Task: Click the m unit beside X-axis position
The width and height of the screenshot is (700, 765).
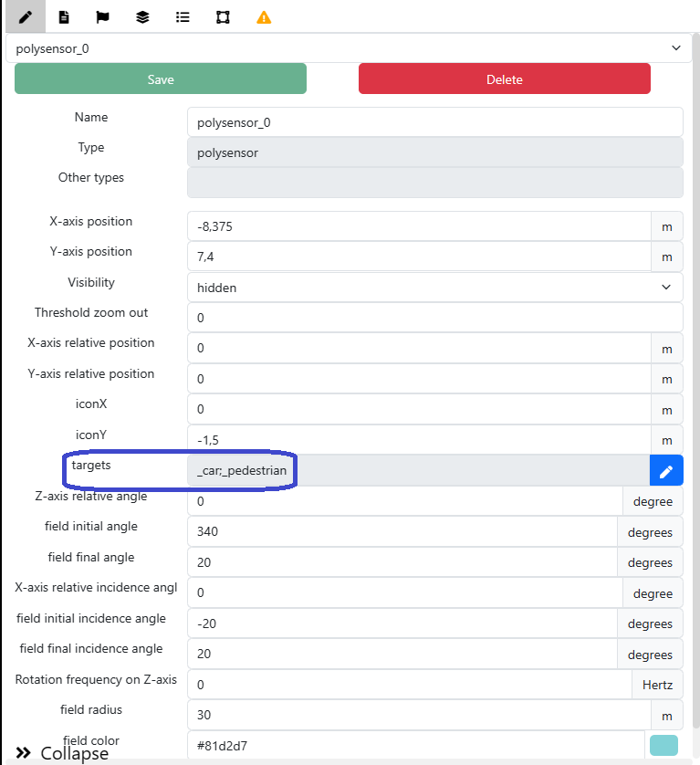Action: click(x=667, y=226)
